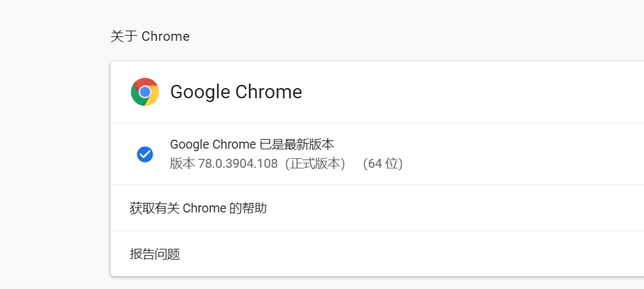Click the Google Chrome logo icon
Screen dimensions: 644x289
pyautogui.click(x=144, y=92)
